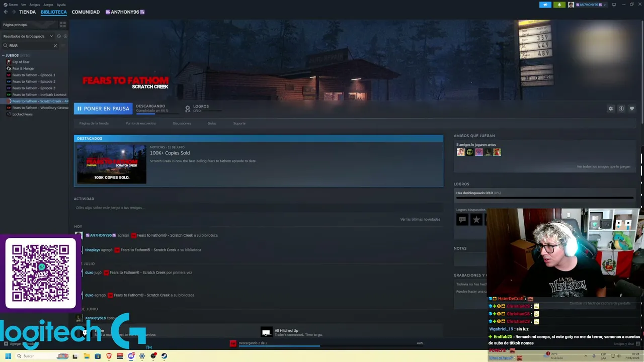The width and height of the screenshot is (644, 362).
Task: Show game information icon
Action: click(621, 109)
